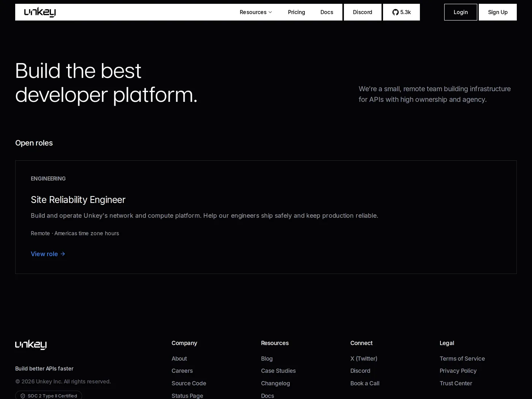Click the Resources footer column heading

click(x=275, y=343)
